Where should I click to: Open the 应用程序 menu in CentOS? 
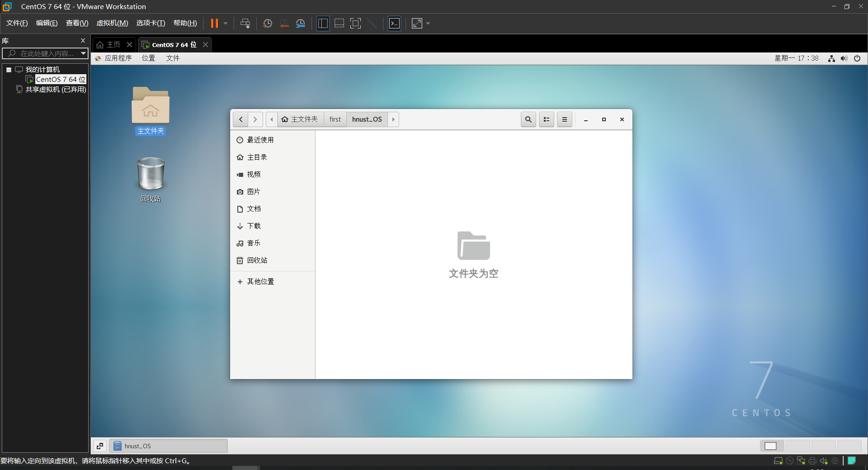pos(114,58)
